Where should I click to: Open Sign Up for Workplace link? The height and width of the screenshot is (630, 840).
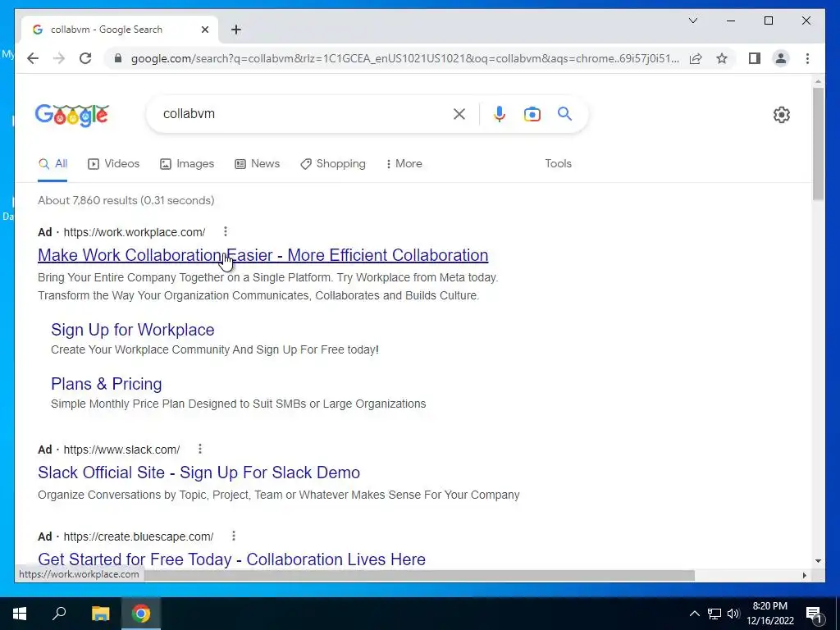[x=132, y=330]
